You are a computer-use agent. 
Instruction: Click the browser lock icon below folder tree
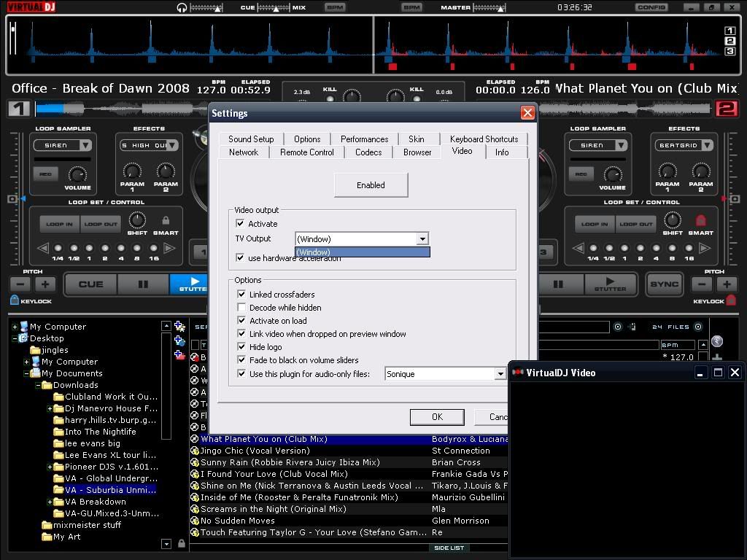point(182,543)
